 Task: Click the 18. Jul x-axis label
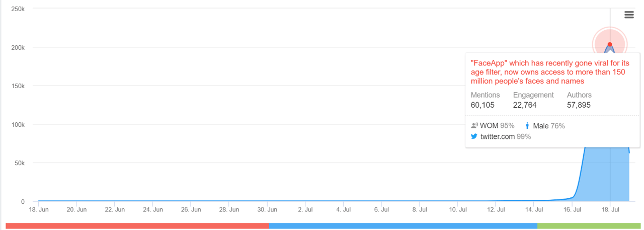point(610,209)
